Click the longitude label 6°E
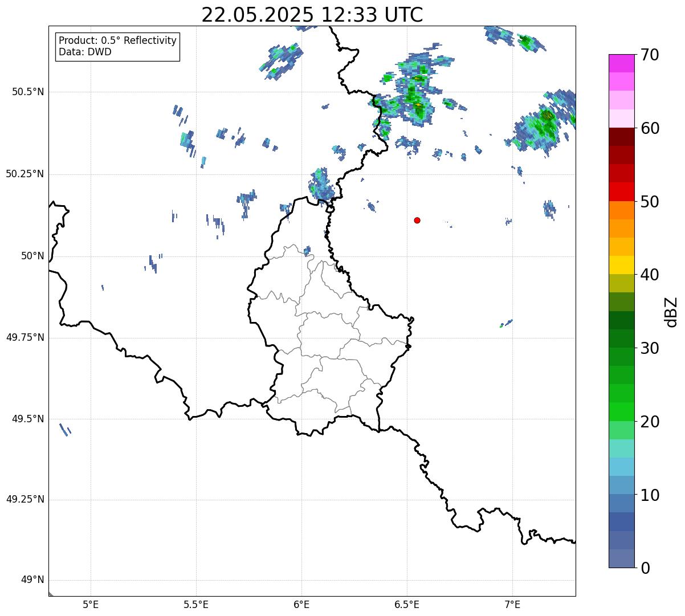This screenshot has height=616, width=685. click(x=301, y=605)
